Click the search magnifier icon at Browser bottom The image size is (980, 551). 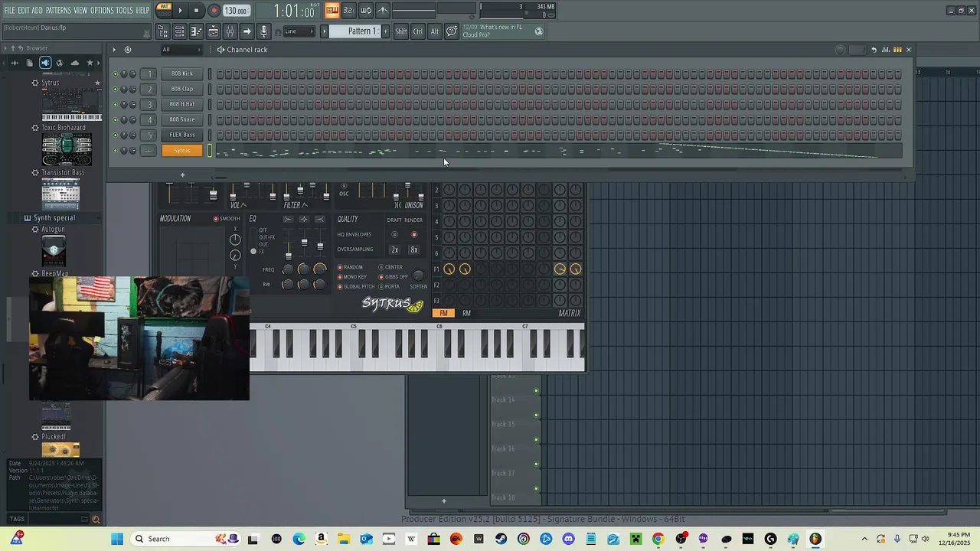[x=96, y=520]
